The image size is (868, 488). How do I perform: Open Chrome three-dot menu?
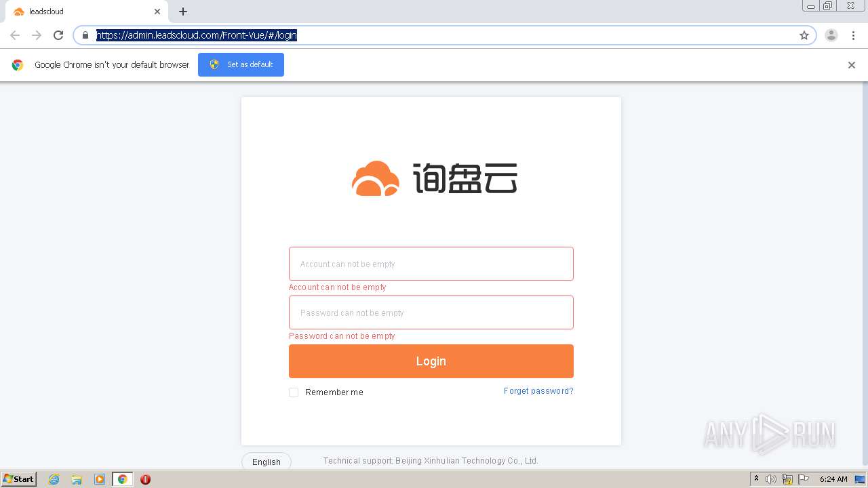point(853,35)
